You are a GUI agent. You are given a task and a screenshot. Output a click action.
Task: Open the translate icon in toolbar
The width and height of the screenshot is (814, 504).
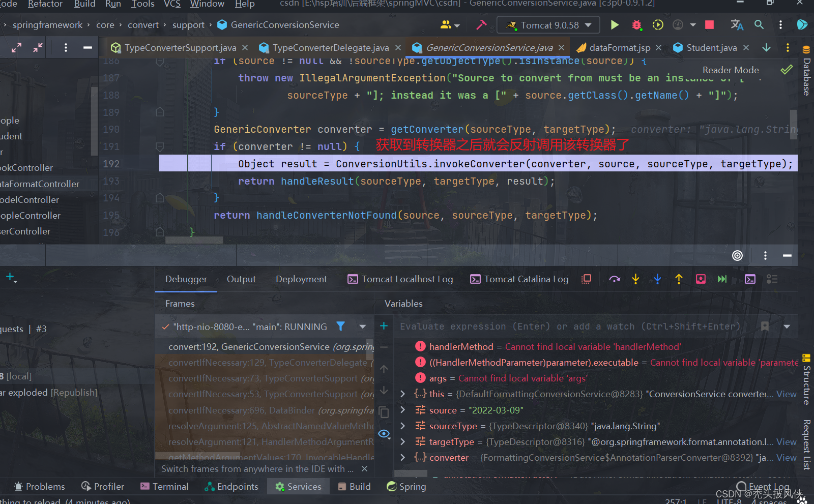737,25
